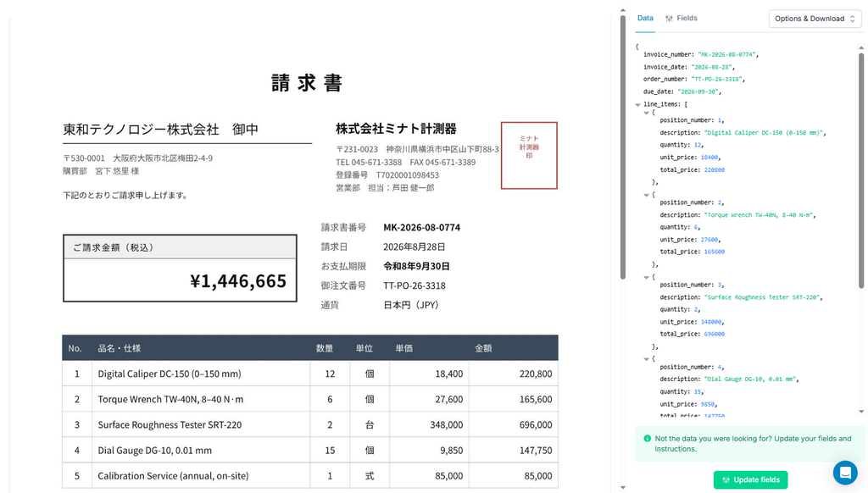868x493 pixels.
Task: Collapse the first line item with position_number 1
Action: 646,113
